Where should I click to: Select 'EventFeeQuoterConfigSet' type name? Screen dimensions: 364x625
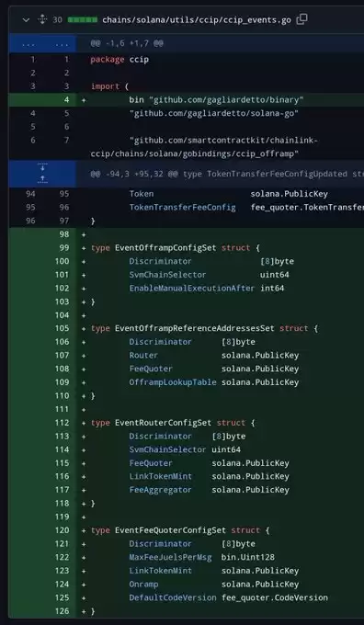point(170,530)
